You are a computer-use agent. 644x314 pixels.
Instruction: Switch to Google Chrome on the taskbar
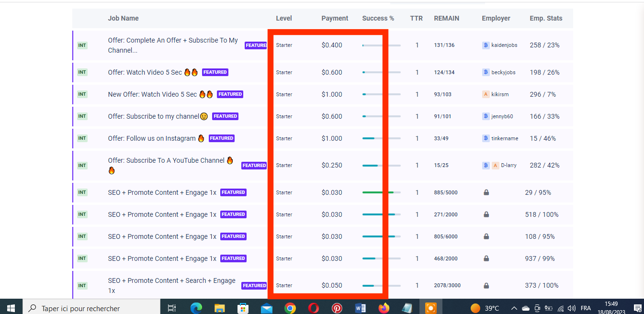coord(290,308)
